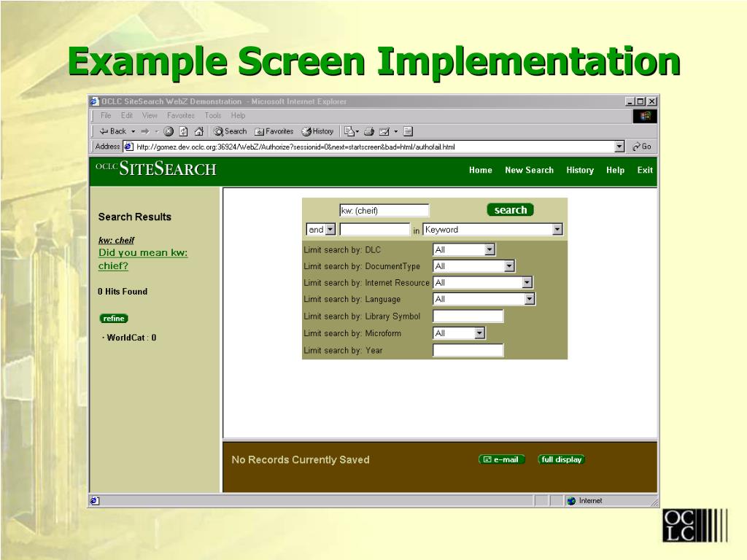
Task: Expand the Back button history arrow
Action: pyautogui.click(x=133, y=131)
